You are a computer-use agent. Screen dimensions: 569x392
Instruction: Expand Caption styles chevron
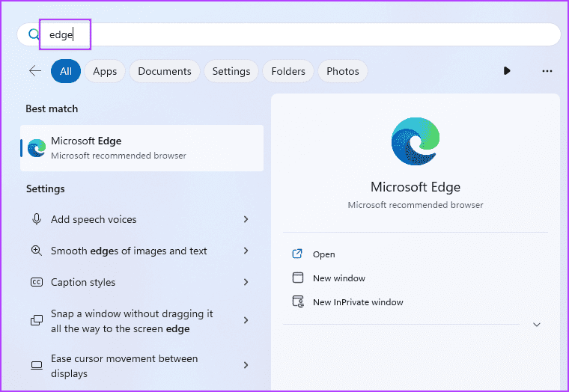[246, 282]
